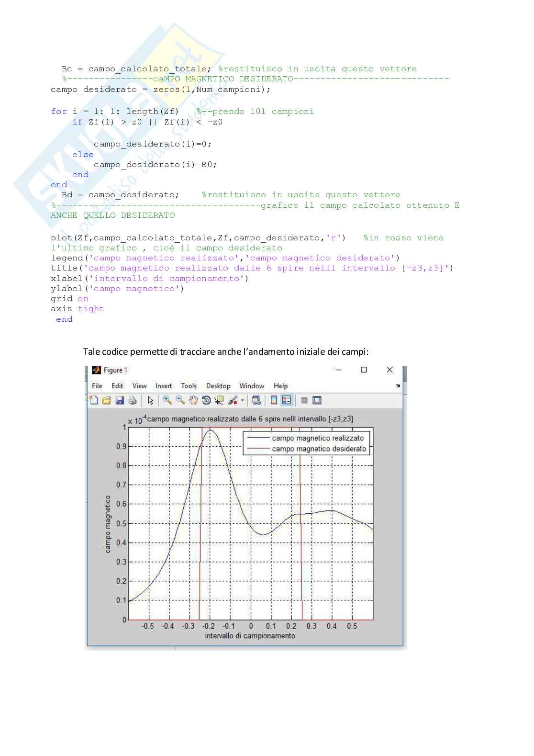534x756 pixels.
Task: Expand the Brush tool color dropdown arrow
Action: click(x=243, y=401)
